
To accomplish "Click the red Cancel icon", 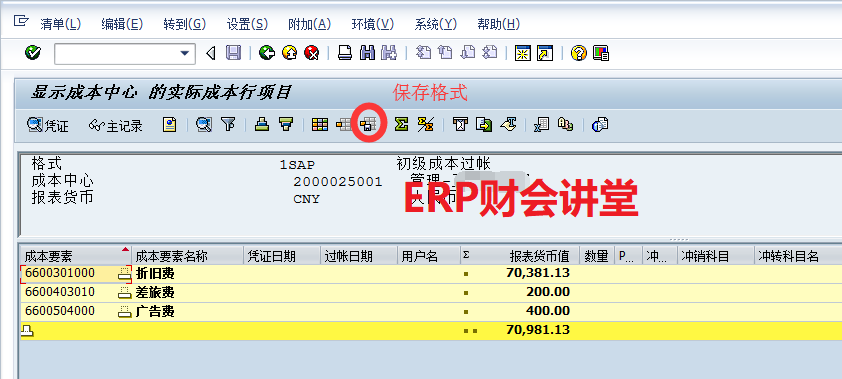I will pos(311,53).
